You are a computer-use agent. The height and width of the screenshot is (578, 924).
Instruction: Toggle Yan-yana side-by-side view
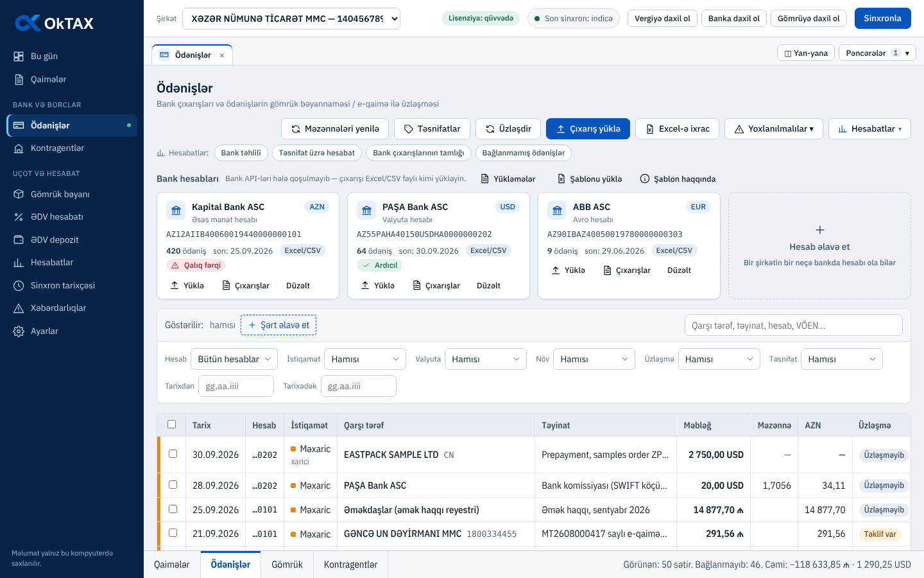pos(806,53)
